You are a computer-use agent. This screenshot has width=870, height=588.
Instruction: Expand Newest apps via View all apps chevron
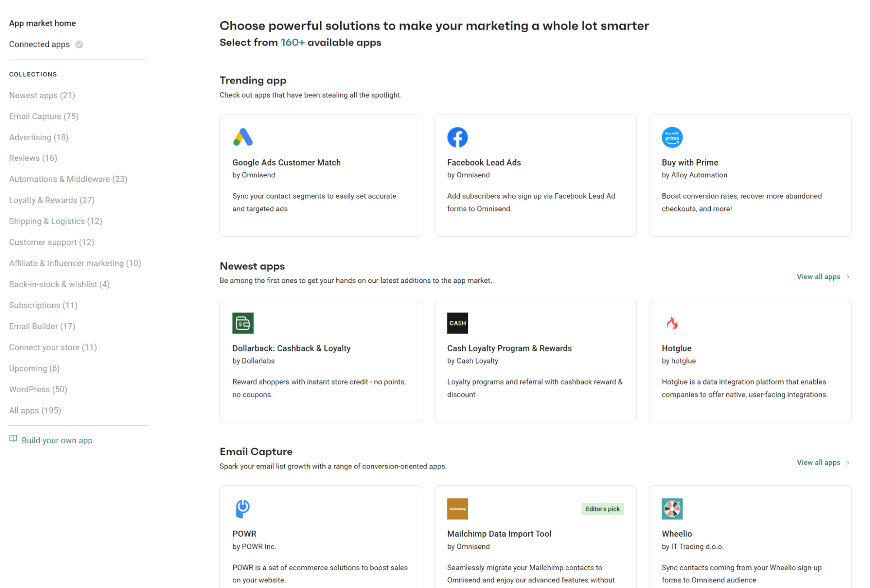point(847,277)
